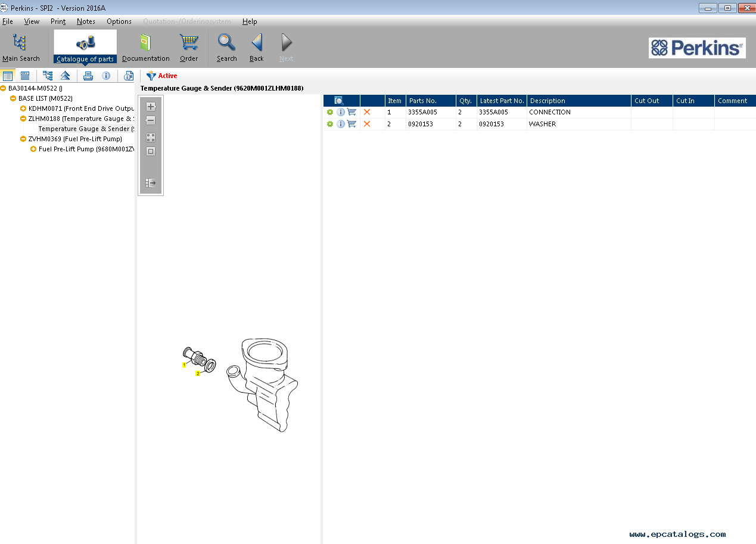The height and width of the screenshot is (544, 756).
Task: Toggle the Active filter funnel
Action: [x=151, y=76]
